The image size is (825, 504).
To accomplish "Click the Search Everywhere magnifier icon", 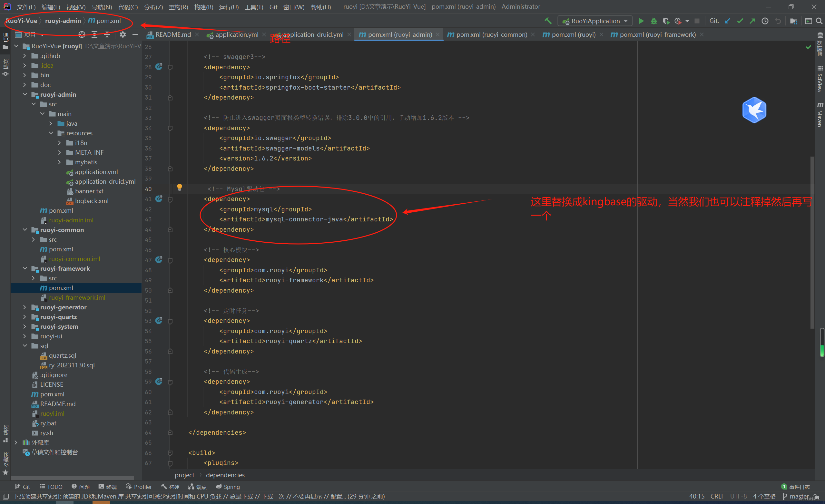I will [x=819, y=21].
